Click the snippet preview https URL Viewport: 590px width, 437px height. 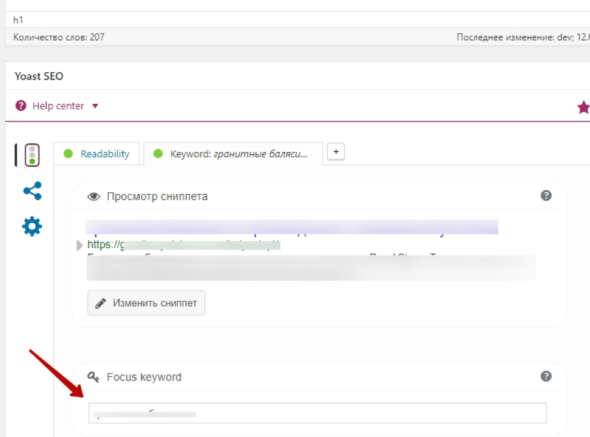coord(184,245)
